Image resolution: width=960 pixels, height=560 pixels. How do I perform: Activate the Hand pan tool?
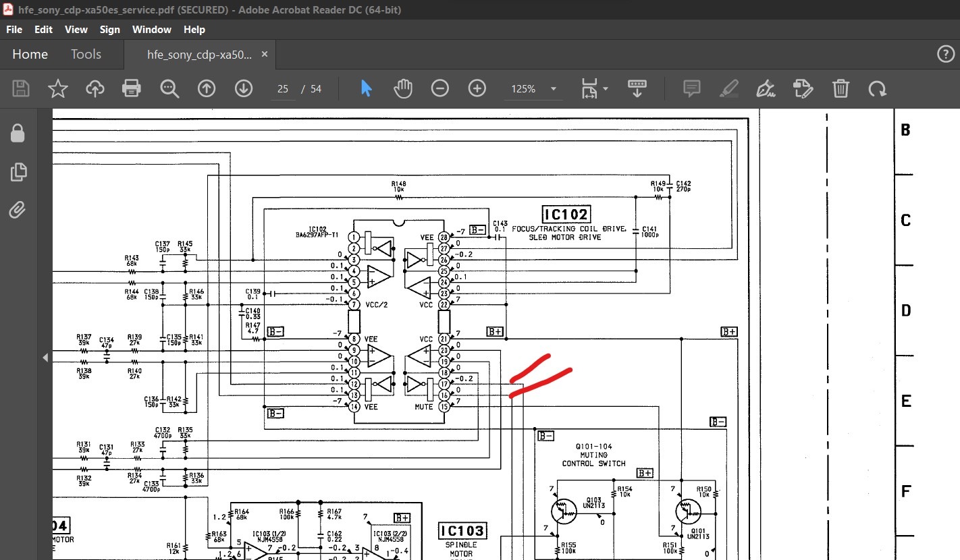pyautogui.click(x=403, y=88)
